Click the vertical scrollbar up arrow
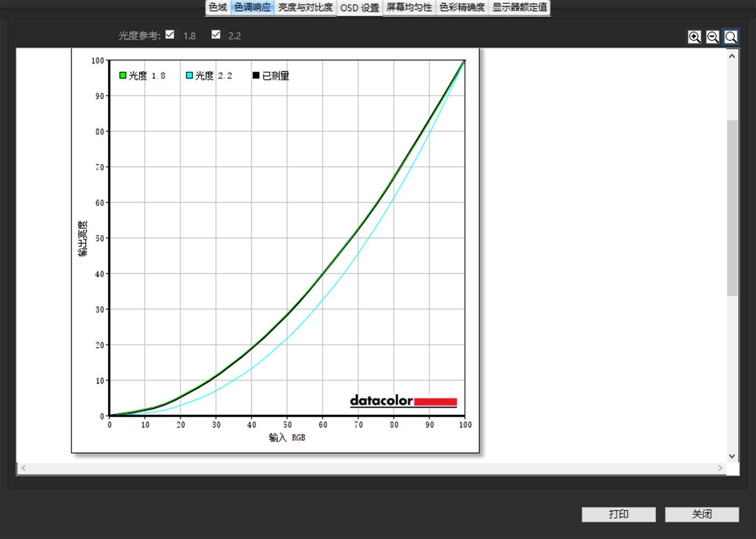 coord(732,56)
